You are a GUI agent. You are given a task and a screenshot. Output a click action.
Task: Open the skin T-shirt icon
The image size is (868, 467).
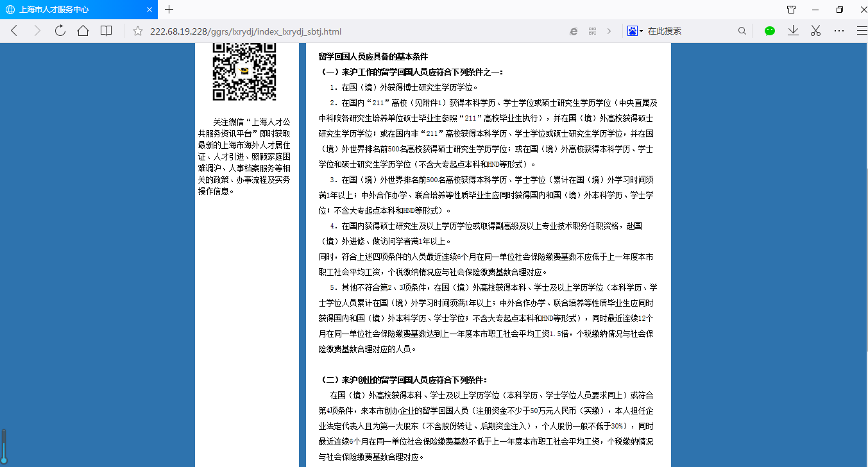[792, 10]
